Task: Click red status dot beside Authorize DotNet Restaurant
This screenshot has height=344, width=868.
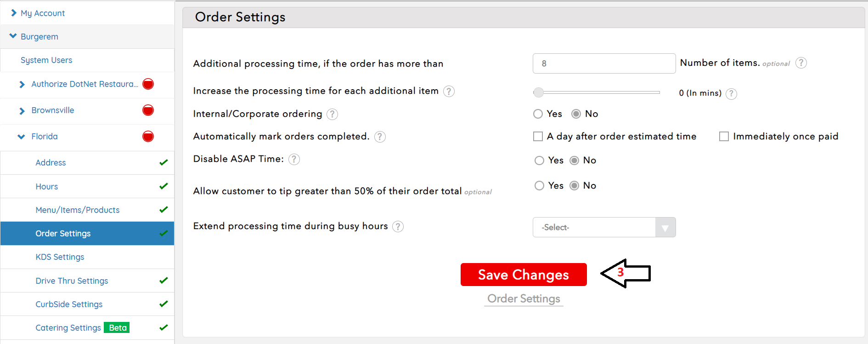Action: click(148, 84)
